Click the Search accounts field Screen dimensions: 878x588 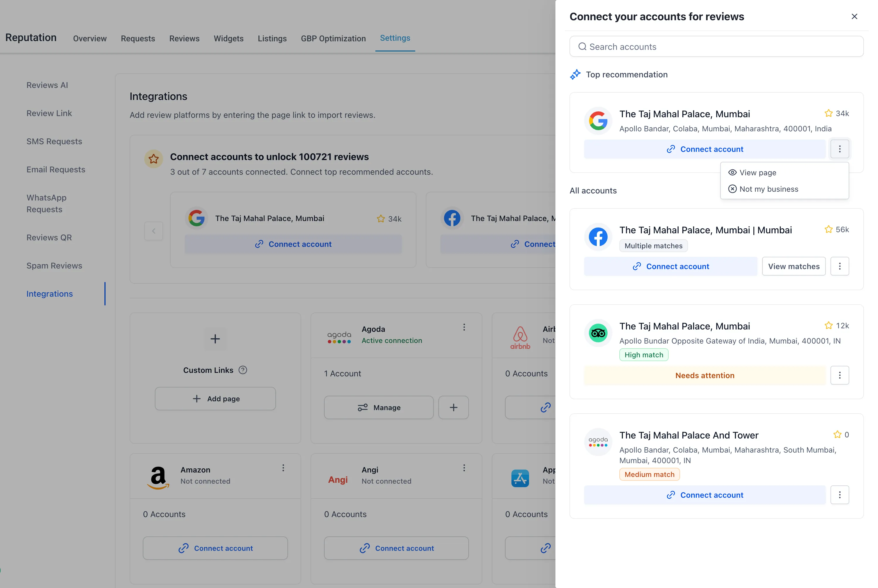tap(716, 47)
